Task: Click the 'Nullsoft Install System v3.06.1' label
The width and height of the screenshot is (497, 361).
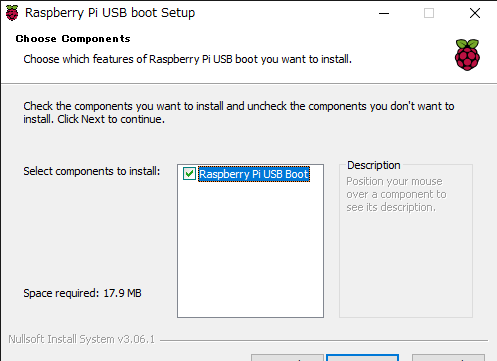Action: pos(82,339)
